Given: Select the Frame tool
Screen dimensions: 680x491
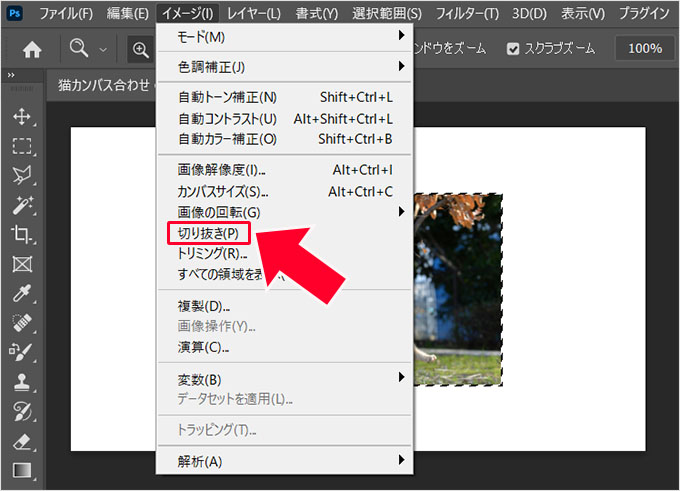Looking at the screenshot, I should (x=22, y=264).
